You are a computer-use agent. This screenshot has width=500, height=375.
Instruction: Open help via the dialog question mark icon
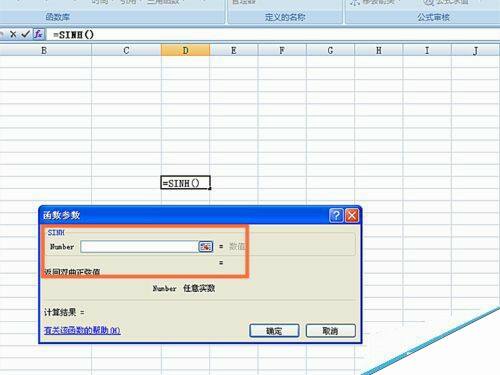336,215
